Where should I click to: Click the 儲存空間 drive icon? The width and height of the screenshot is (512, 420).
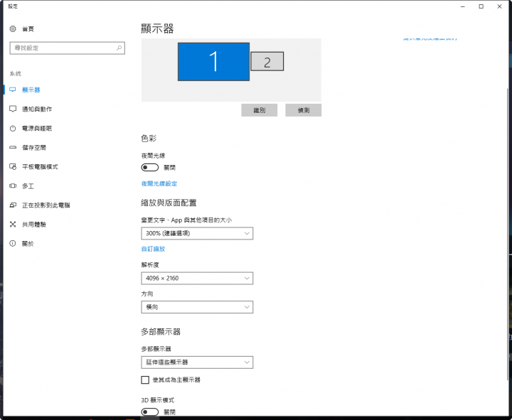click(x=13, y=148)
